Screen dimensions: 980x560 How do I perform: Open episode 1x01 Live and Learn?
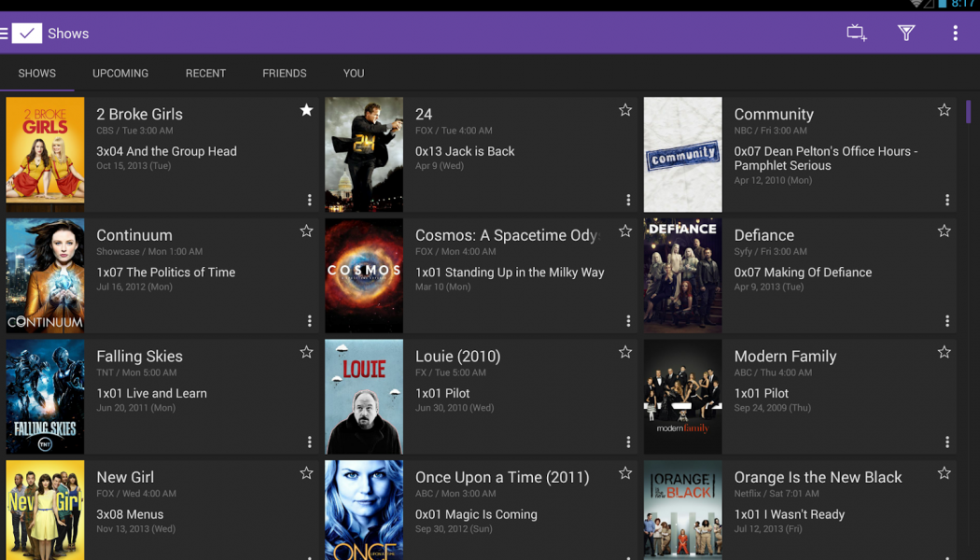point(151,394)
